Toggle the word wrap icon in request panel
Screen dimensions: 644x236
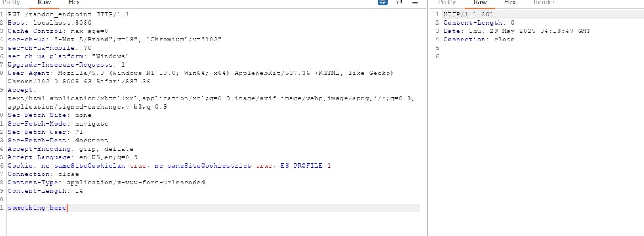point(382,2)
